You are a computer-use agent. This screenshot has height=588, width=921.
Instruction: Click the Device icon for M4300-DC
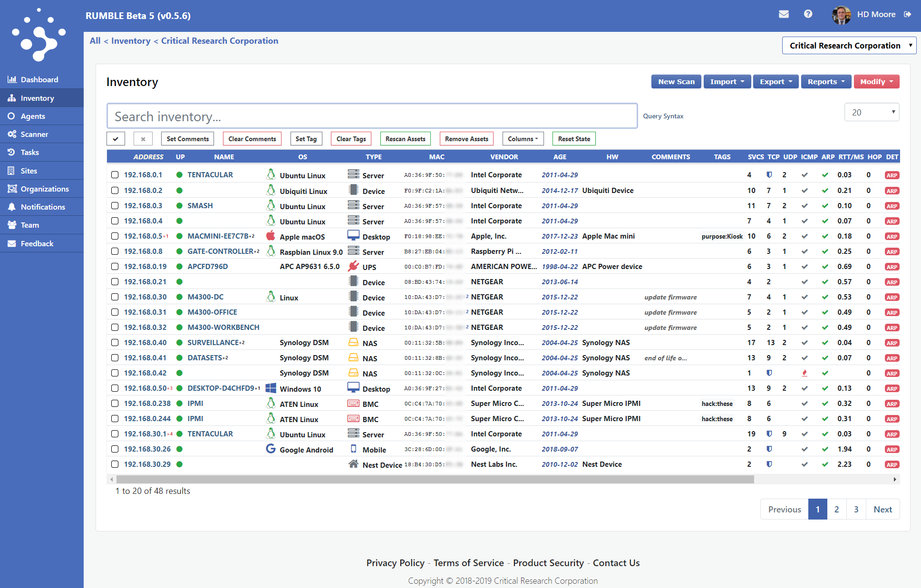click(x=353, y=296)
